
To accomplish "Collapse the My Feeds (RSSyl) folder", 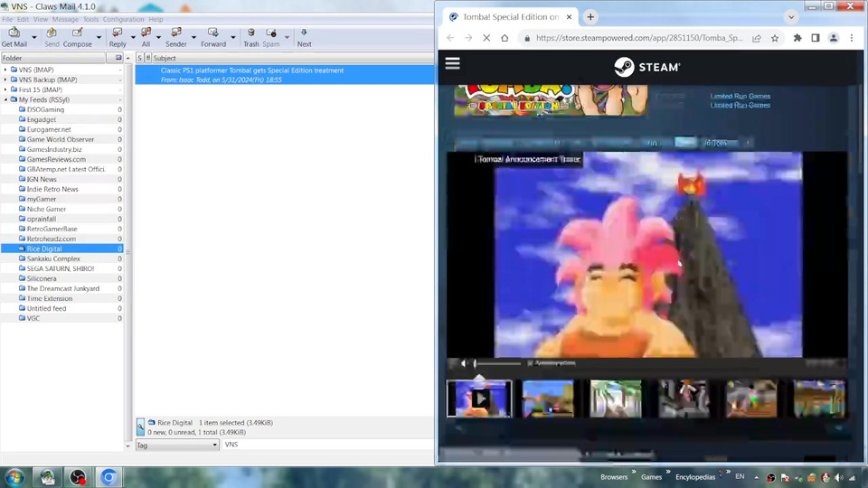I will [5, 99].
